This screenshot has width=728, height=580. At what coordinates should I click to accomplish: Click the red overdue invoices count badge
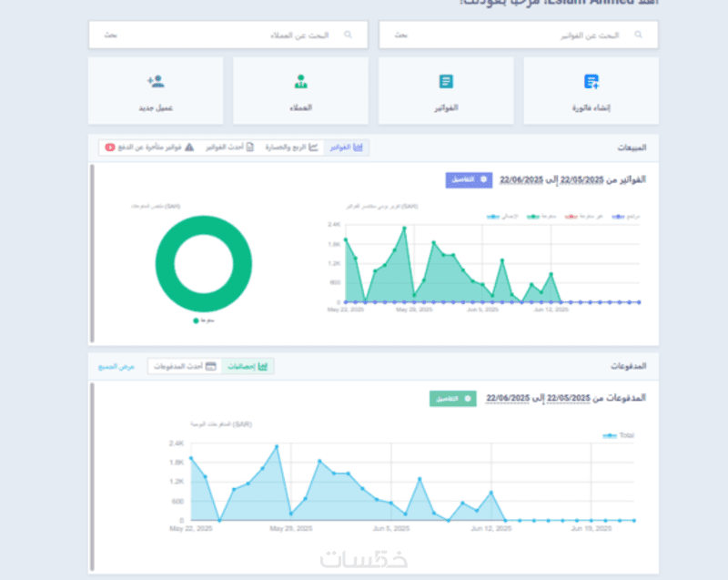[x=110, y=148]
